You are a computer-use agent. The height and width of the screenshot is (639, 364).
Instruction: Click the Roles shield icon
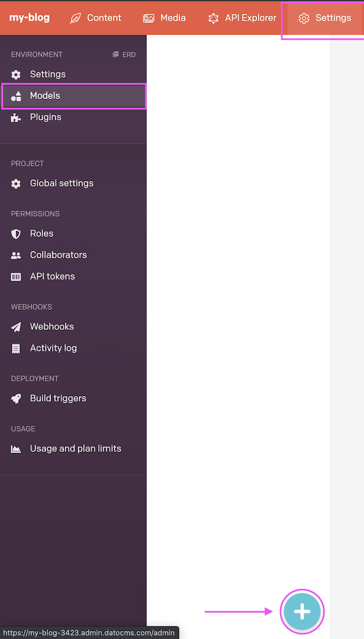click(16, 233)
